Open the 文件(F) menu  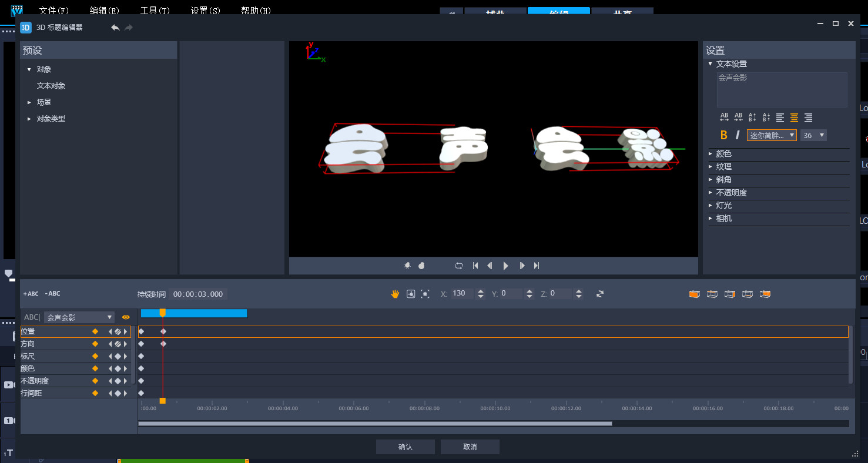54,11
